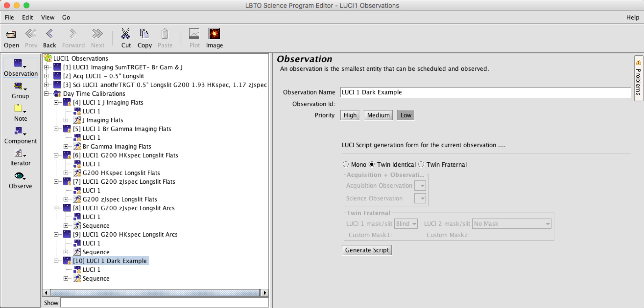Add a Note with the sidebar icon
The width and height of the screenshot is (644, 308).
click(20, 109)
